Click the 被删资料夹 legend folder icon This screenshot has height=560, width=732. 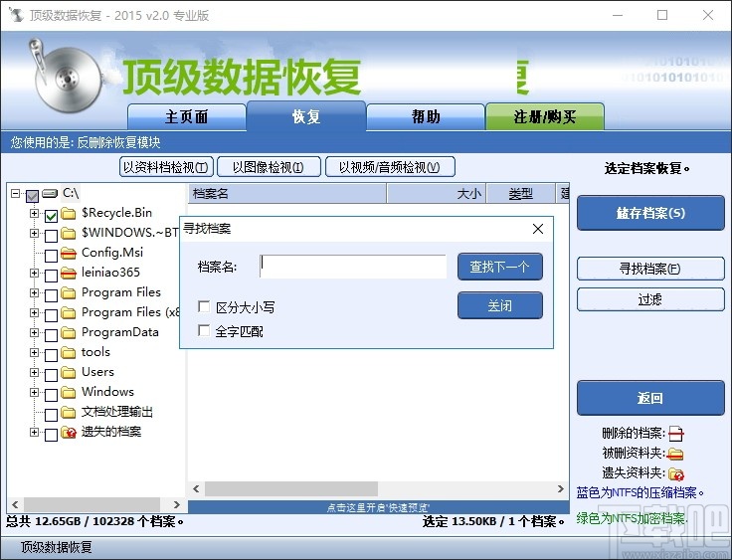tap(675, 454)
